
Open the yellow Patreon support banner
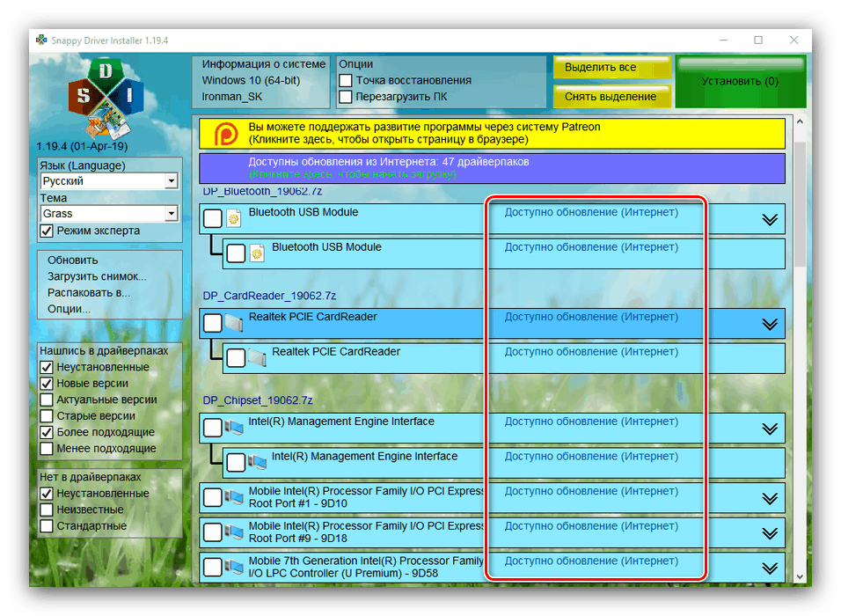coord(492,134)
